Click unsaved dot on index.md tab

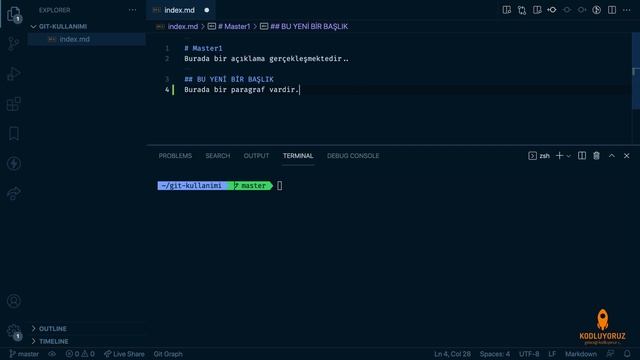pos(207,10)
